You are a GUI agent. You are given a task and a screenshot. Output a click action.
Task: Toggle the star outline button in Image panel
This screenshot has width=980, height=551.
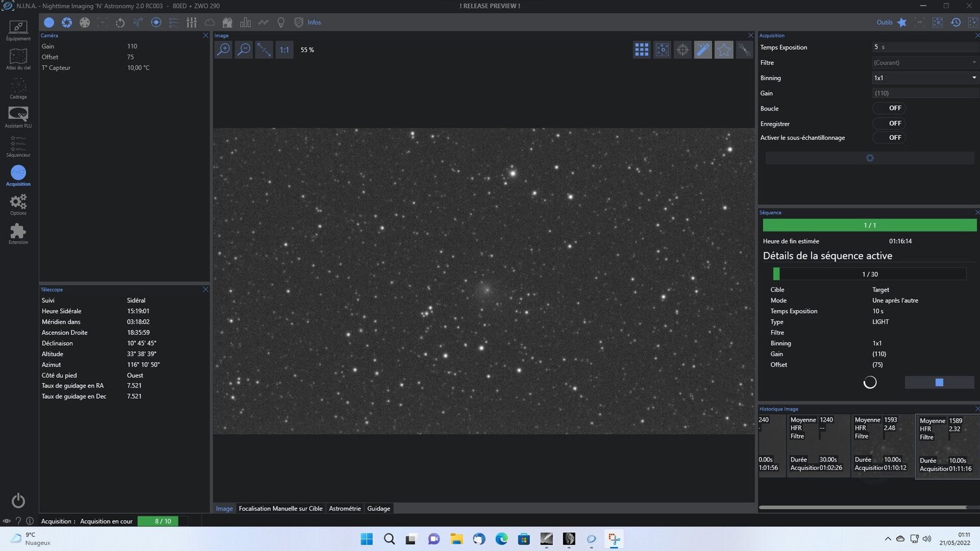(724, 50)
